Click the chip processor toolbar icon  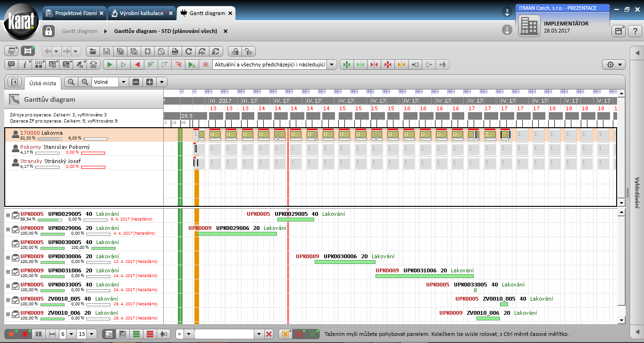148,51
